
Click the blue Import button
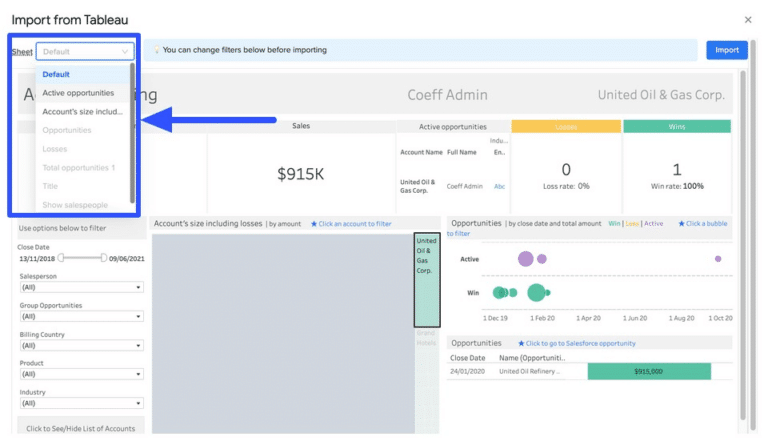(726, 50)
